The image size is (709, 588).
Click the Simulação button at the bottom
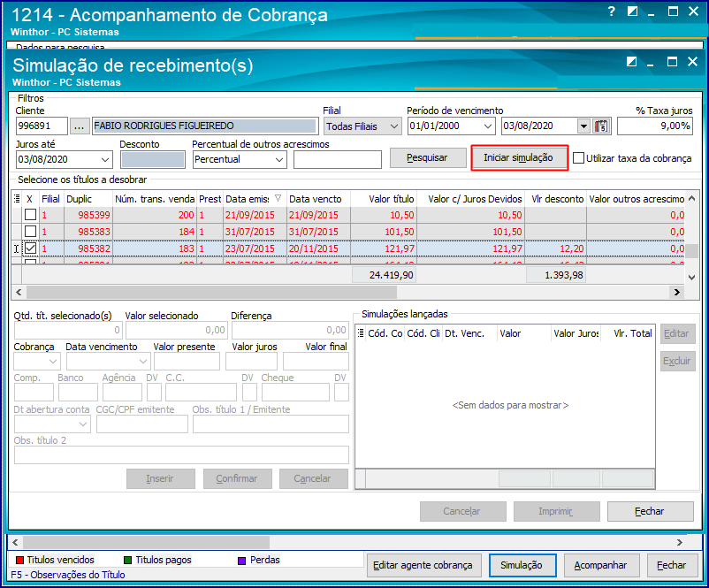(x=522, y=565)
